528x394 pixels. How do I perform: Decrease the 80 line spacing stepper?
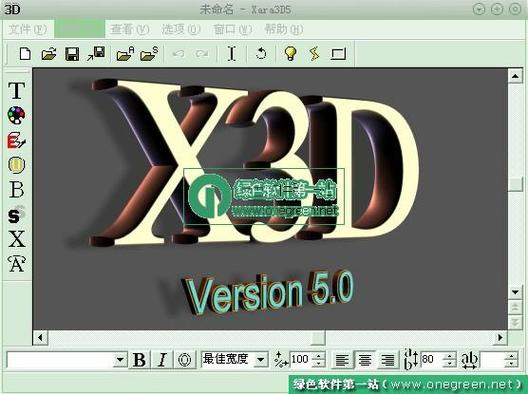pyautogui.click(x=449, y=364)
